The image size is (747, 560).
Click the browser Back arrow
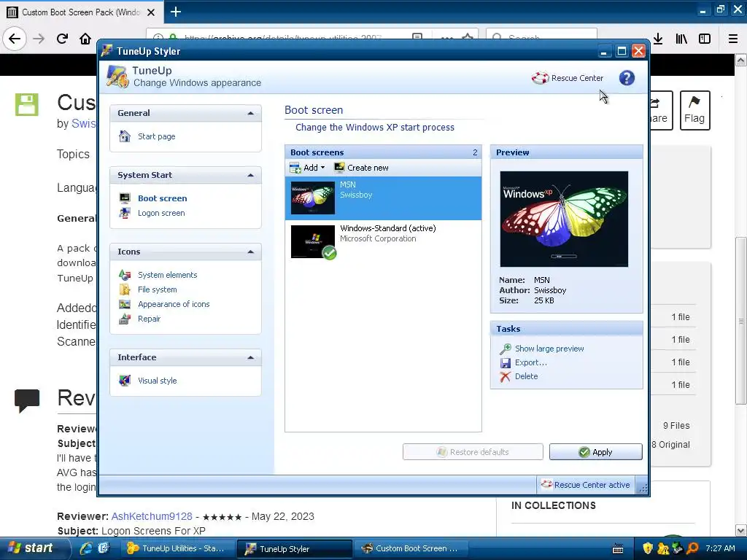15,39
